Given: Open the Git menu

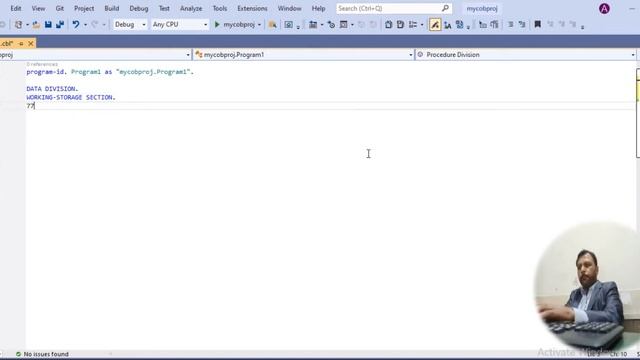Looking at the screenshot, I should point(60,9).
